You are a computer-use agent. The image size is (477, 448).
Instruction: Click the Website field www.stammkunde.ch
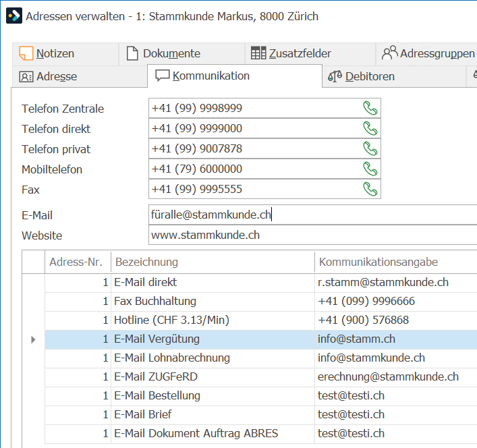(313, 235)
